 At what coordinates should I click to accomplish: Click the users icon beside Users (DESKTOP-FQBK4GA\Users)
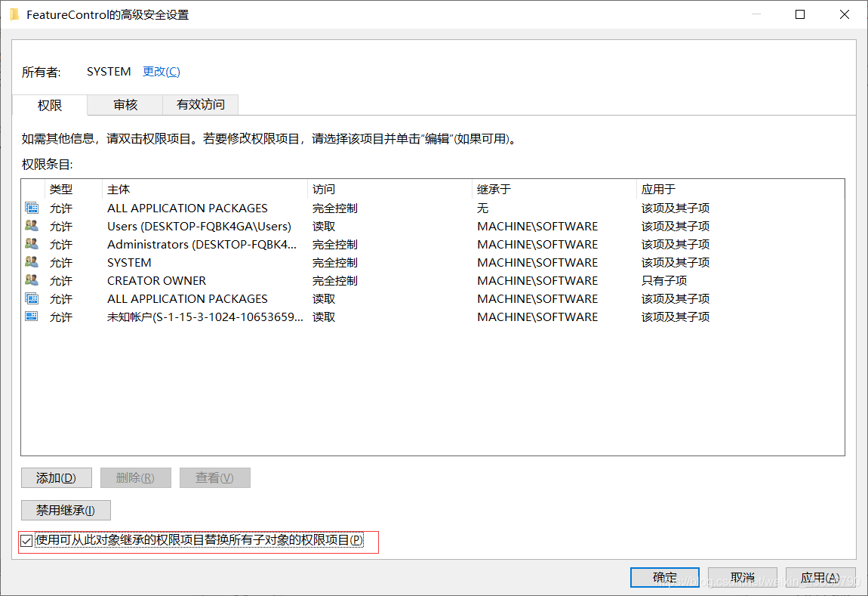click(x=32, y=226)
